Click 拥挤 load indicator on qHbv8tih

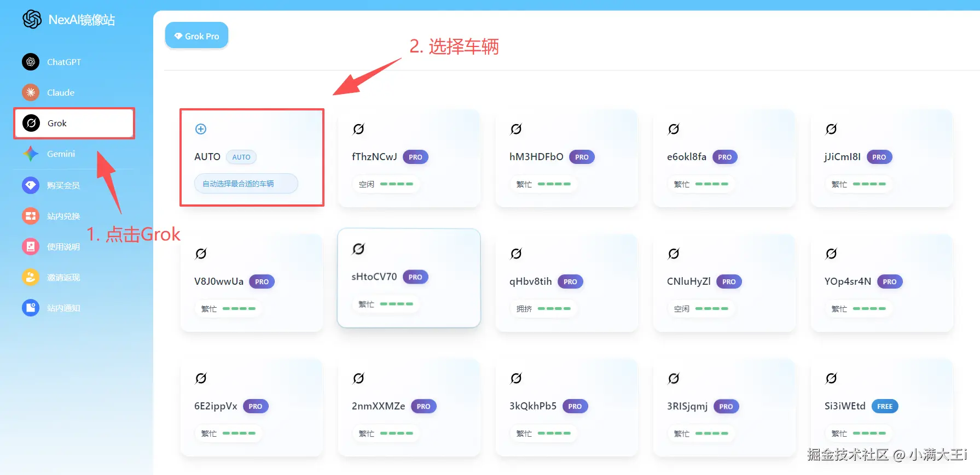click(x=543, y=309)
